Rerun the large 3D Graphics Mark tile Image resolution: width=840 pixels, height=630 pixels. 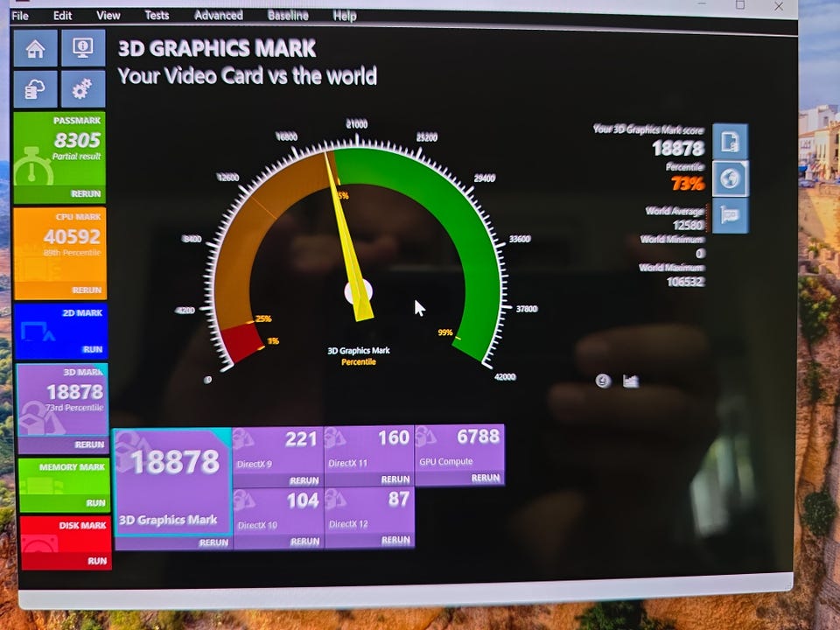pyautogui.click(x=213, y=542)
